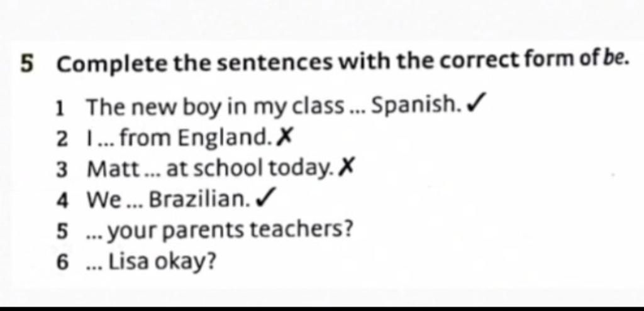
Task: Select the word 'Complete' in the instruction
Action: [112, 65]
